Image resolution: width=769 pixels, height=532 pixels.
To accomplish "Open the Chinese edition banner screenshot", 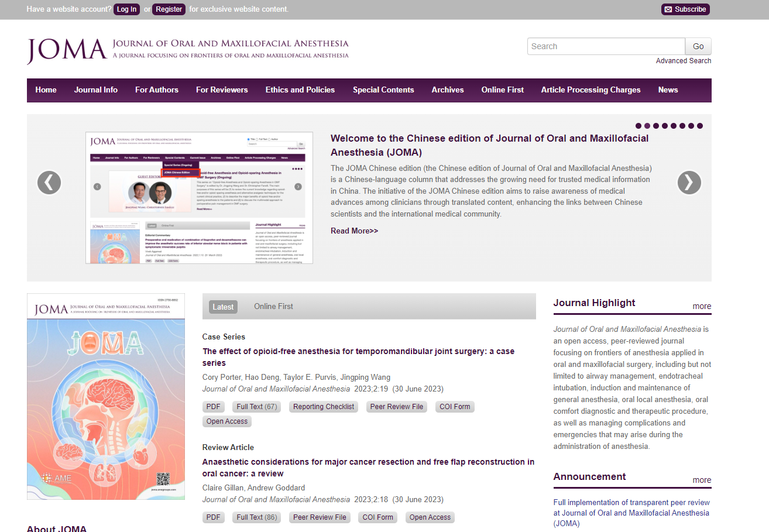I will pyautogui.click(x=199, y=198).
